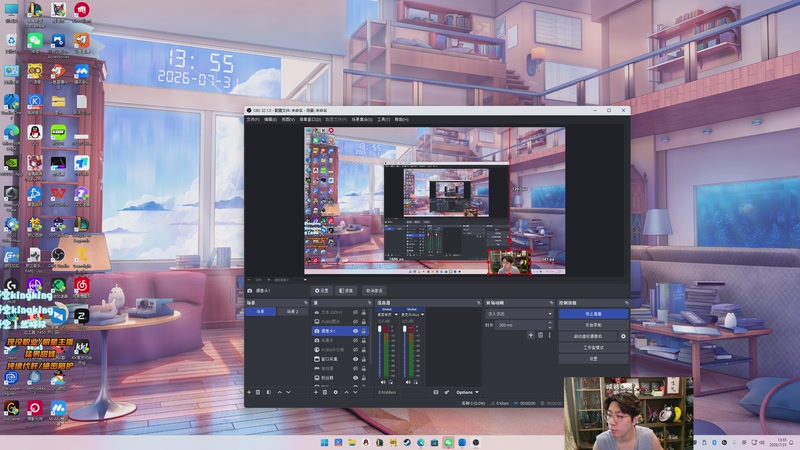800x450 pixels.
Task: Hide the 窗口采集 source
Action: pos(356,359)
